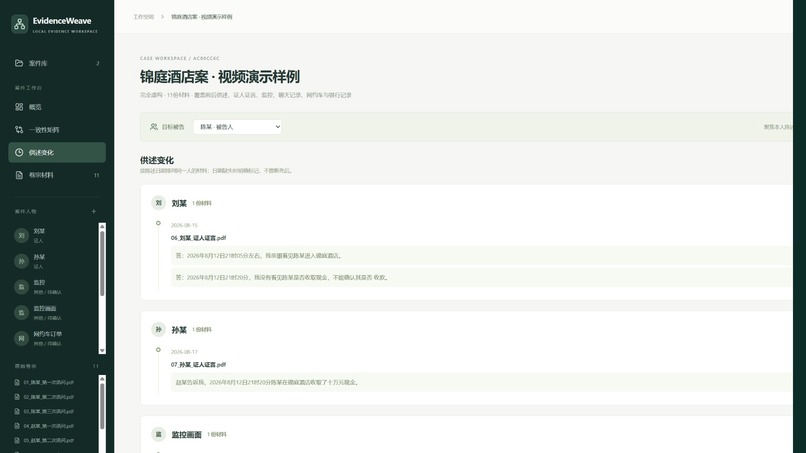Click the 刘某 name in card header
Screen dimensions: 806x453
[179, 203]
